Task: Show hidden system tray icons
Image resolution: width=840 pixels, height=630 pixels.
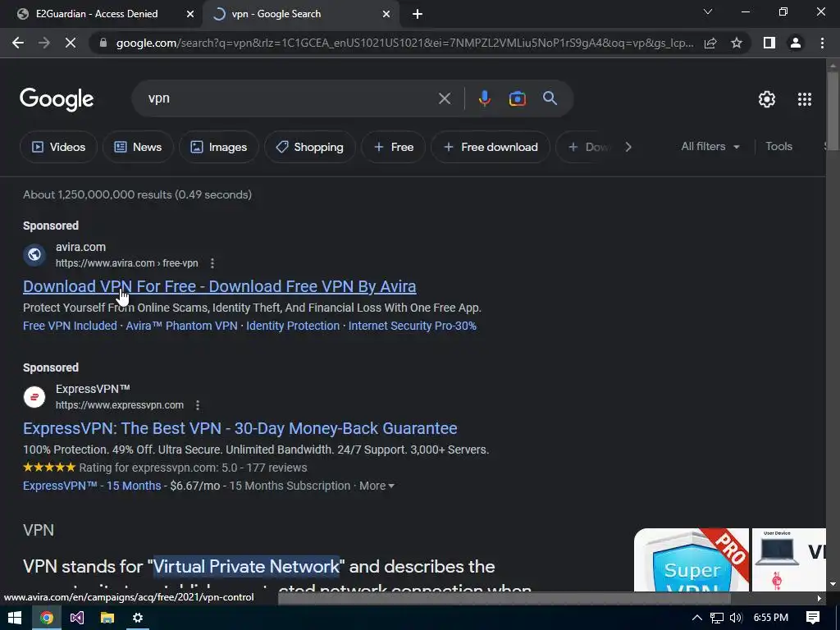Action: 697,618
